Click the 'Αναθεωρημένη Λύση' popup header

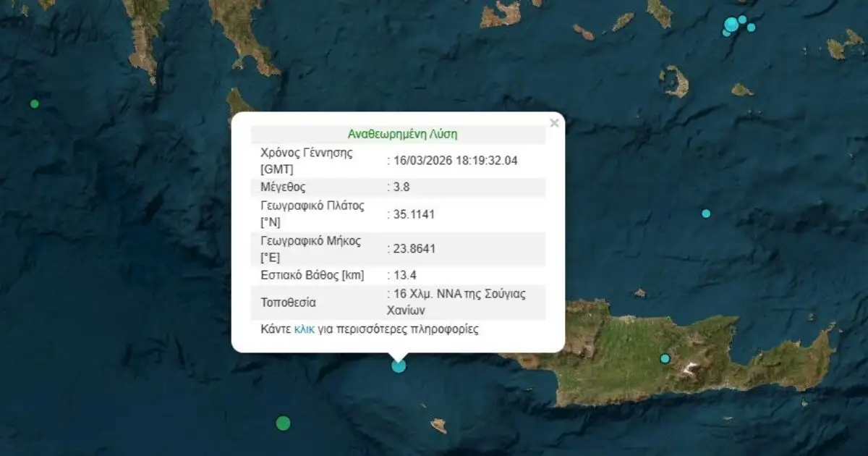(402, 134)
